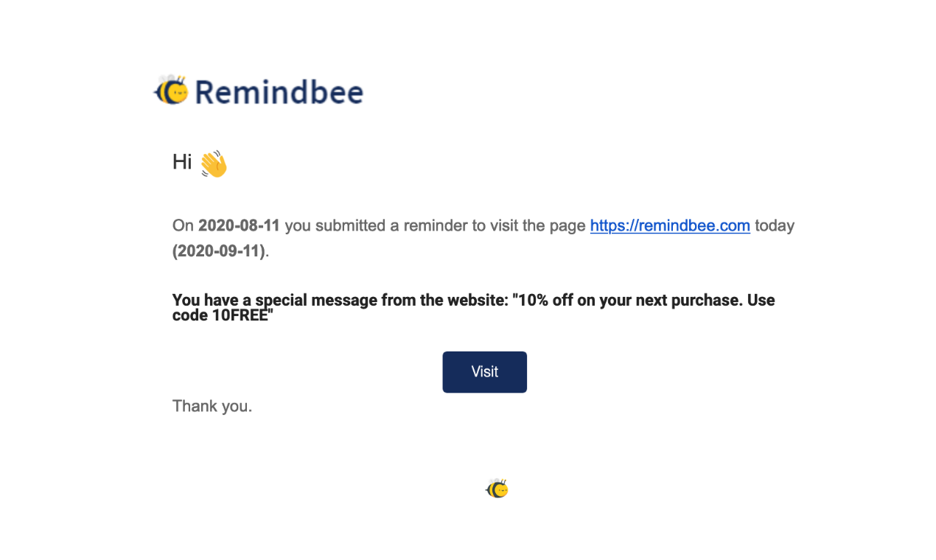Select the bee's yellow striped body in header
936x560 pixels.
[x=165, y=93]
